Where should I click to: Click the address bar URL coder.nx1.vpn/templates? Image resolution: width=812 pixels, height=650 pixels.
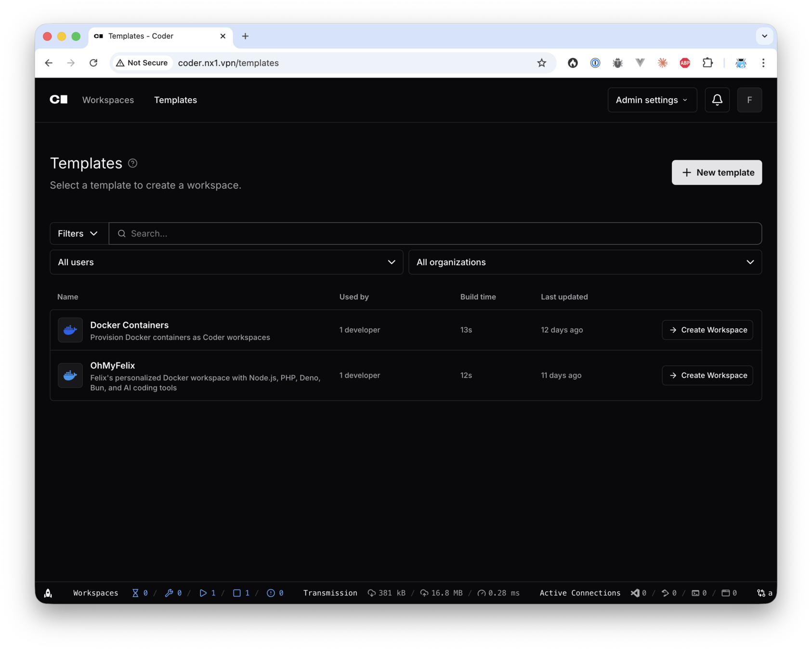point(228,63)
